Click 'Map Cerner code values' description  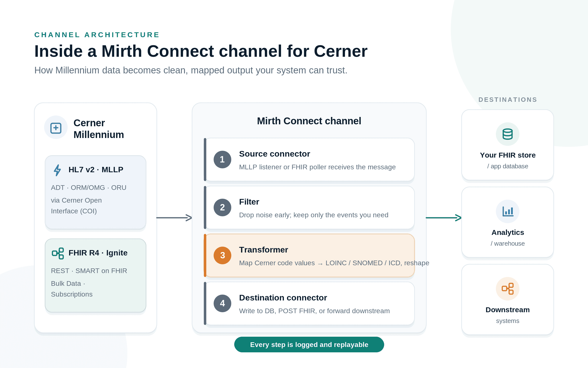334,263
